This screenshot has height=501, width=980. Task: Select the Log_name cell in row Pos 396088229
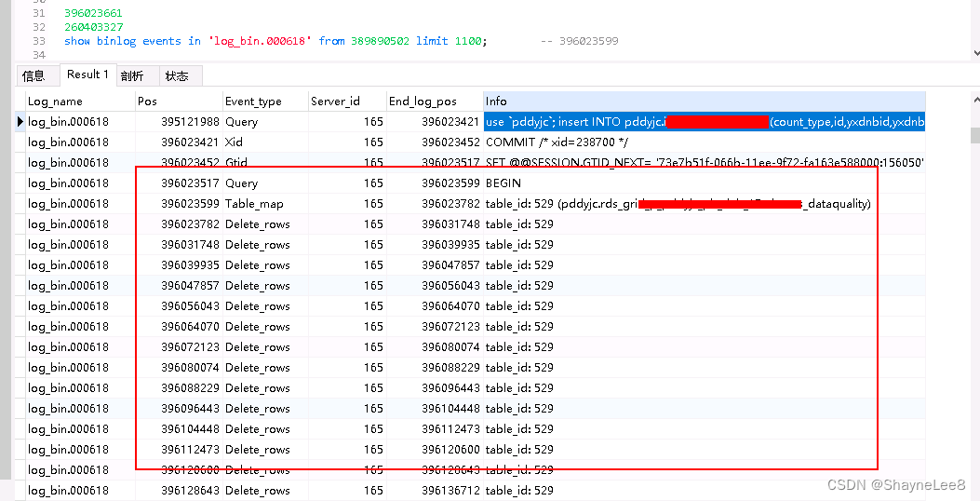click(80, 387)
